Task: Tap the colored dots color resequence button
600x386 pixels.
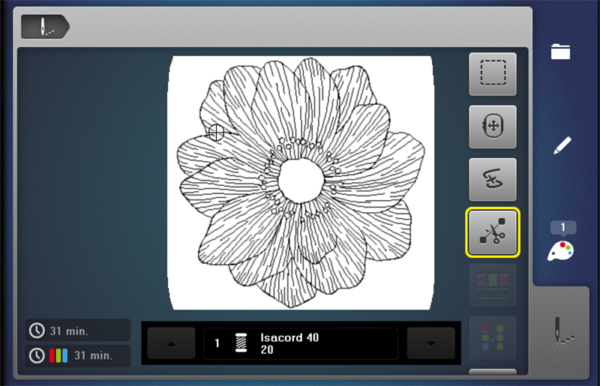Action: pos(493,338)
